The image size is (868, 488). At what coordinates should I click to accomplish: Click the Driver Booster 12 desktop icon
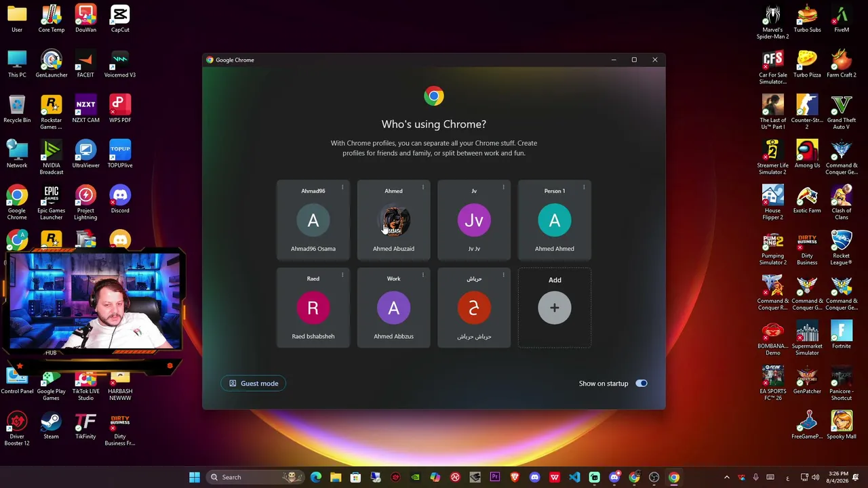(x=17, y=430)
